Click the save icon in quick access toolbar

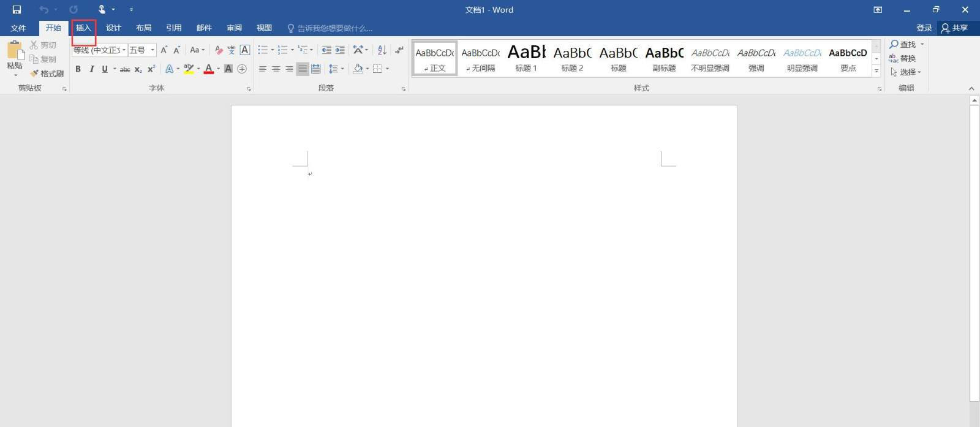[17, 10]
